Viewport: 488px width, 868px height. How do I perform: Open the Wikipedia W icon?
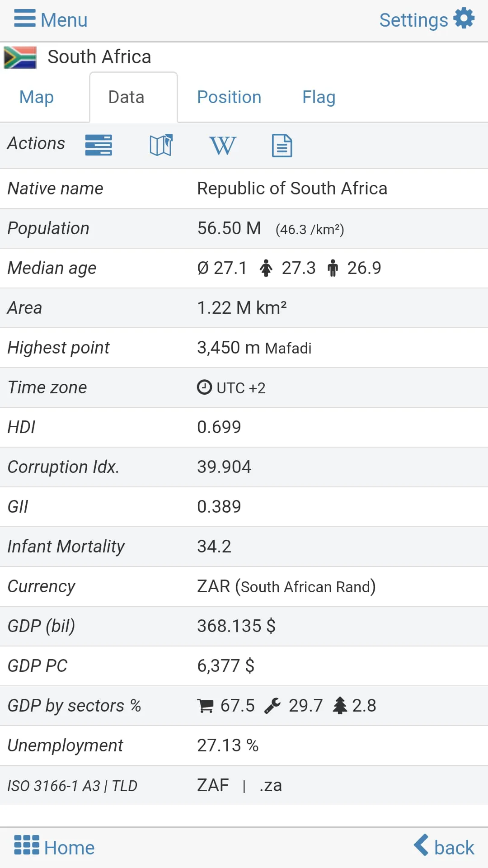[223, 146]
